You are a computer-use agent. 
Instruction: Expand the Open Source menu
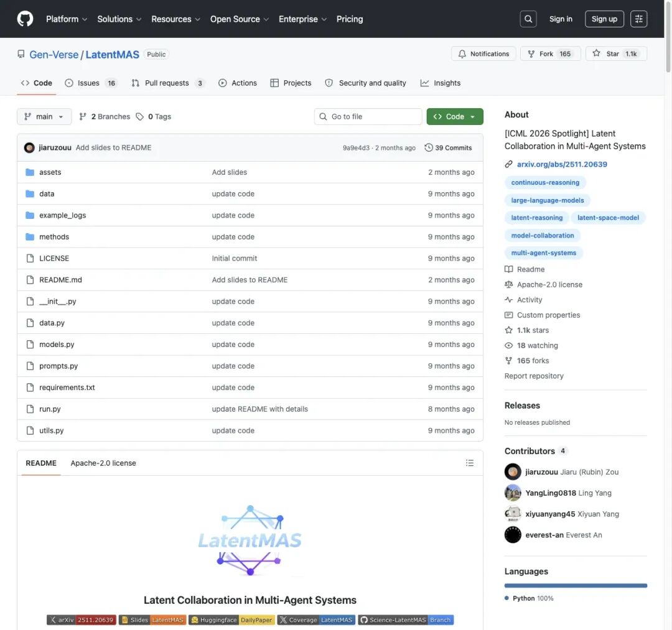[240, 19]
